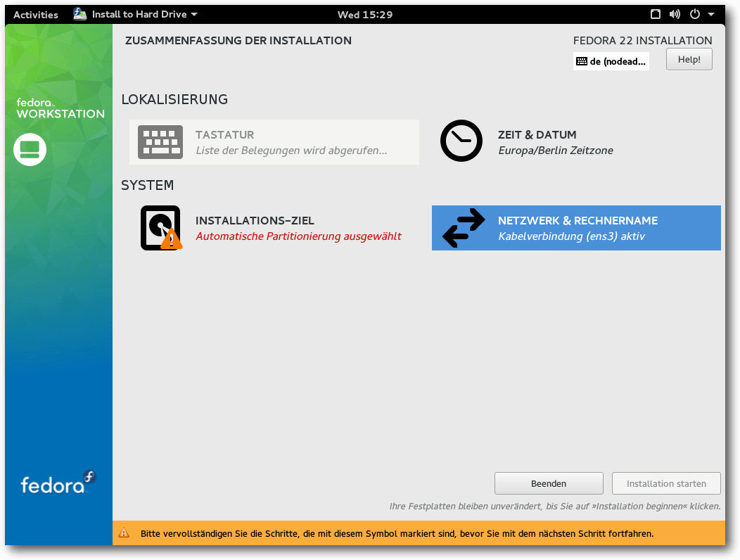Open the Installations-Ziel hard disk icon
Screen dimensions: 740x560
161,228
